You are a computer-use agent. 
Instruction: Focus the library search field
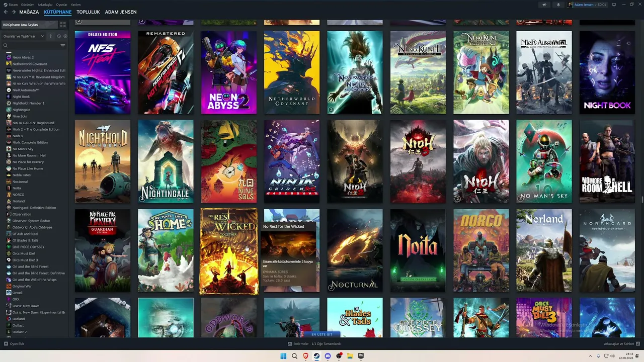point(31,46)
